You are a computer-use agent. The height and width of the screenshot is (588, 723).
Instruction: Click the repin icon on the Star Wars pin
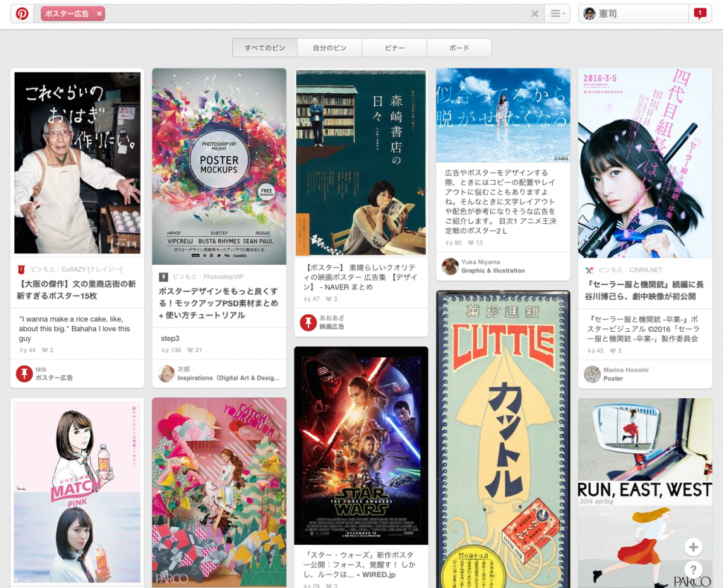(306, 586)
